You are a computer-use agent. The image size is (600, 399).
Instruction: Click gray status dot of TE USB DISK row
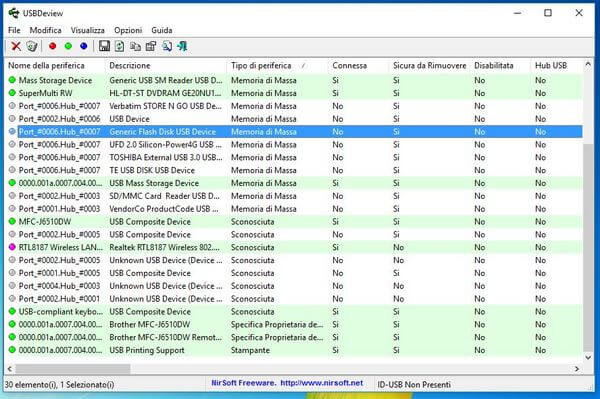point(12,170)
